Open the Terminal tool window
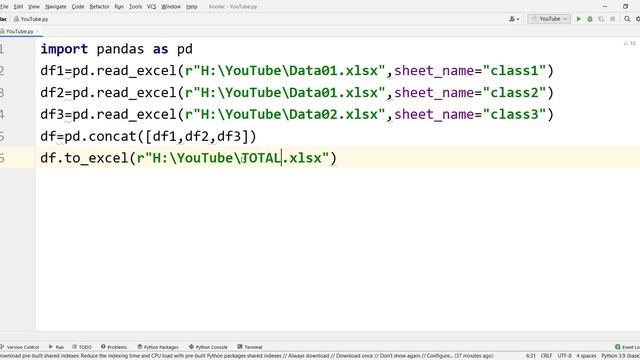This screenshot has width=640, height=360. [x=250, y=347]
